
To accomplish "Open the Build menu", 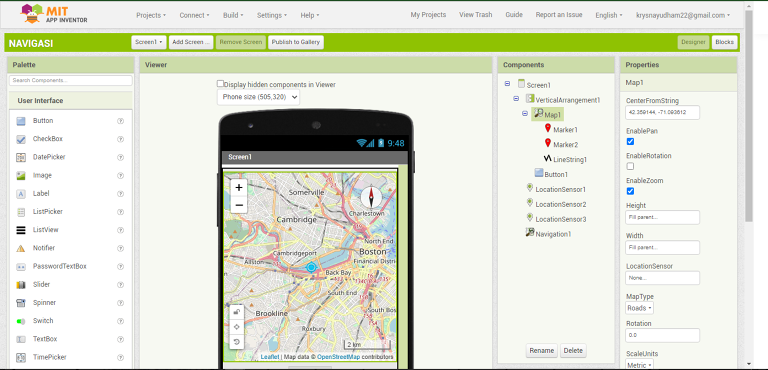I will click(x=233, y=15).
